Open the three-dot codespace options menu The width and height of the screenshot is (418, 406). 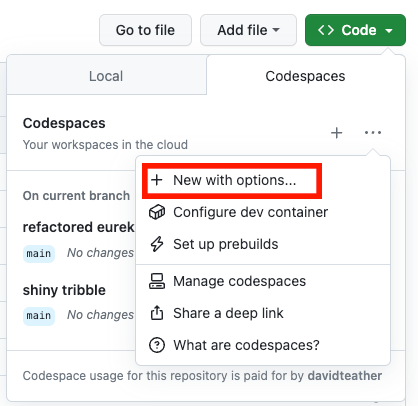pos(373,133)
